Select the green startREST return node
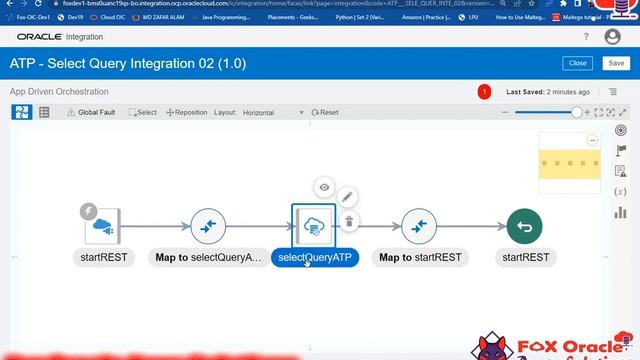Screen dimensions: 640x360 coord(524,226)
